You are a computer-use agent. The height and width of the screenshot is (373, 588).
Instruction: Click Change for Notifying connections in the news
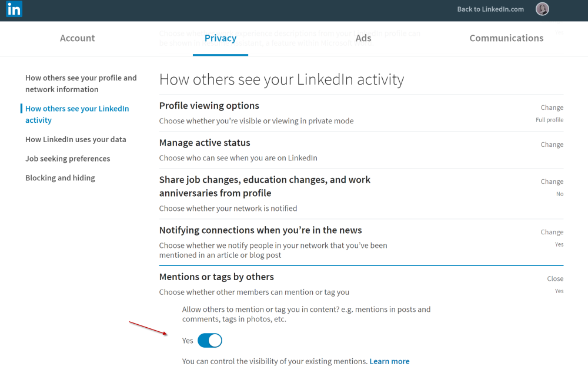[x=552, y=232]
